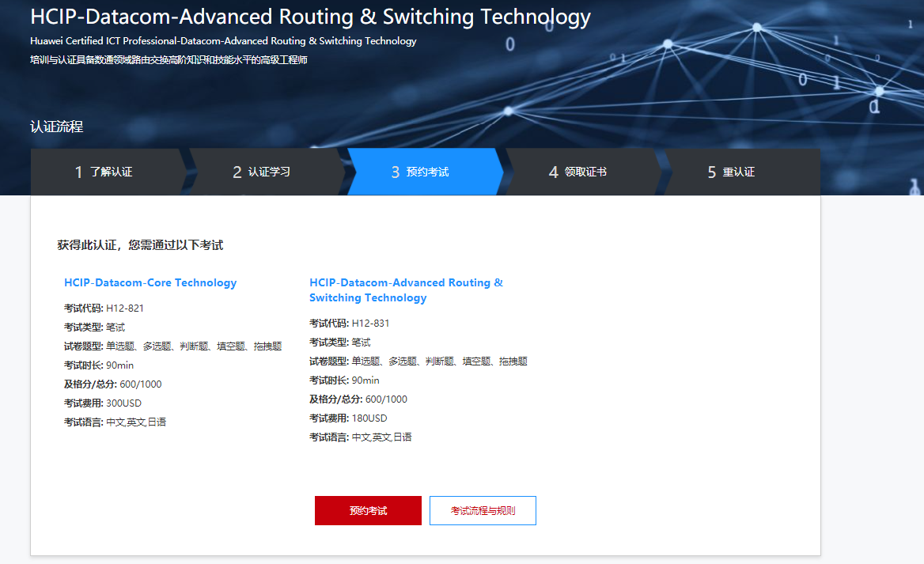Image resolution: width=924 pixels, height=564 pixels.
Task: Click the page title HCIP-Datacom-Advanced Routing & Switching Technology
Action: (311, 17)
